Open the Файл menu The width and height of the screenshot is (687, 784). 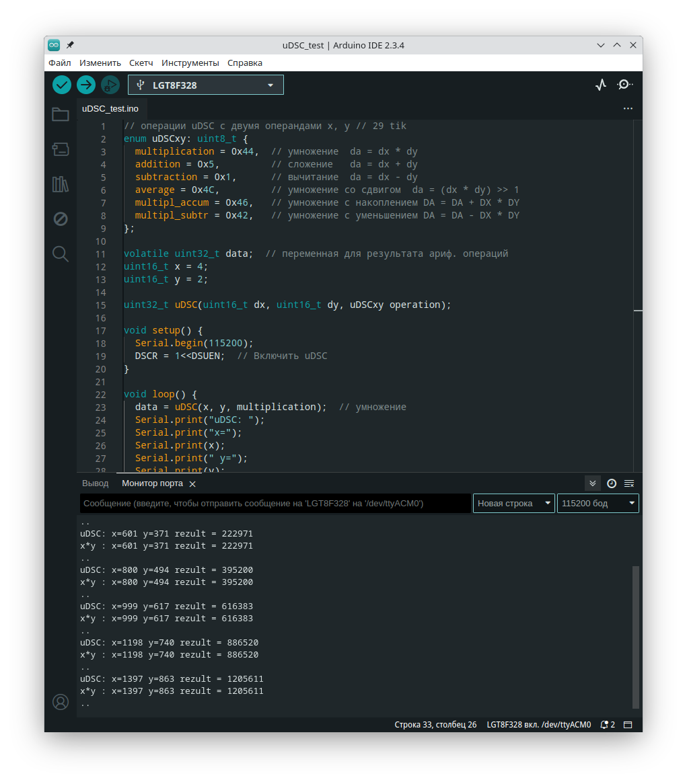tap(59, 63)
